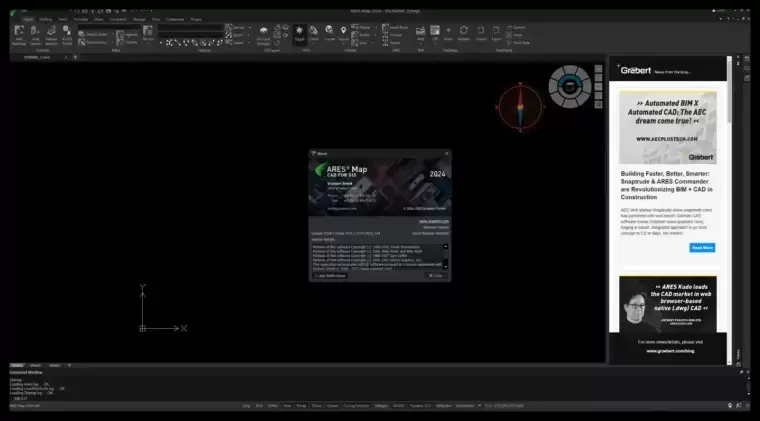
Task: Toggle Cycling Selection in status bar
Action: [x=356, y=405]
